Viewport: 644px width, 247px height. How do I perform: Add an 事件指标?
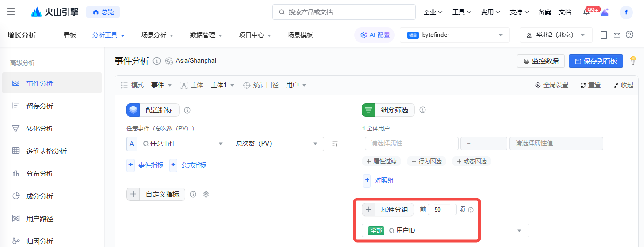point(145,165)
